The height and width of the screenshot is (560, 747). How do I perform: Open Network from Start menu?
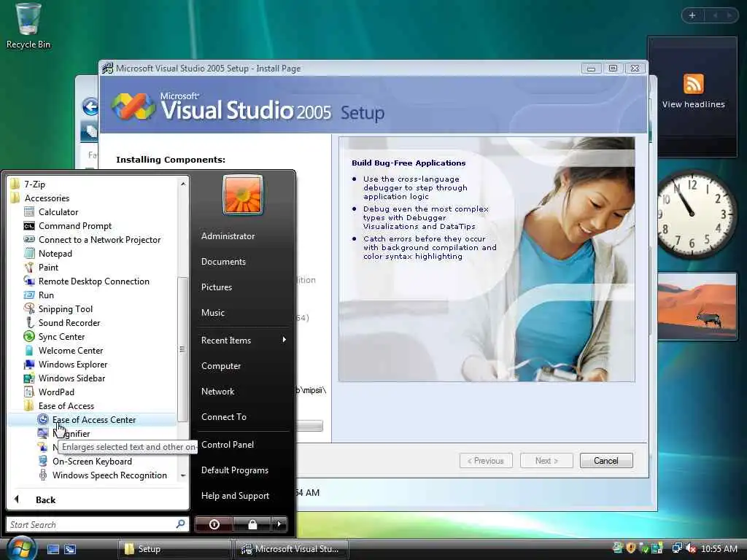pyautogui.click(x=217, y=392)
